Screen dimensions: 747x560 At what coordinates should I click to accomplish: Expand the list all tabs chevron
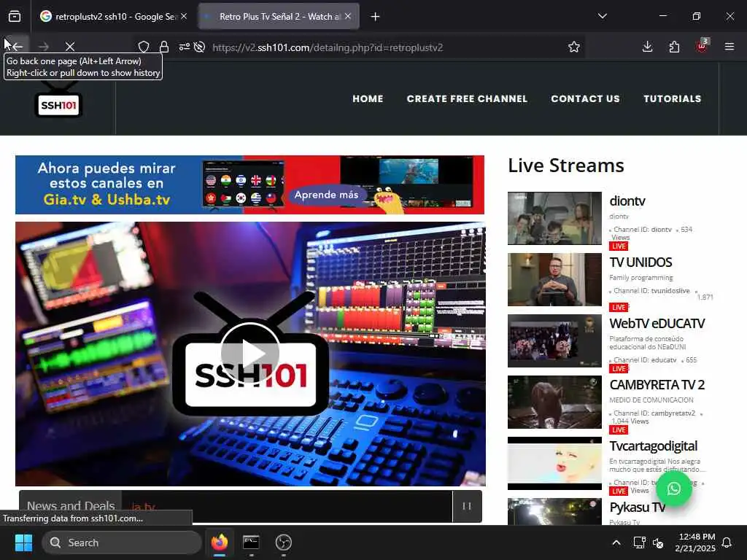(603, 16)
